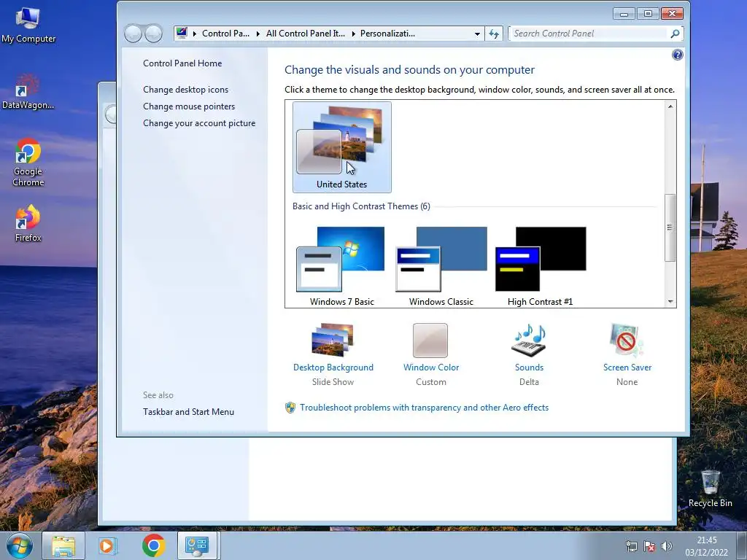Open the Window Color swatch

(x=430, y=341)
